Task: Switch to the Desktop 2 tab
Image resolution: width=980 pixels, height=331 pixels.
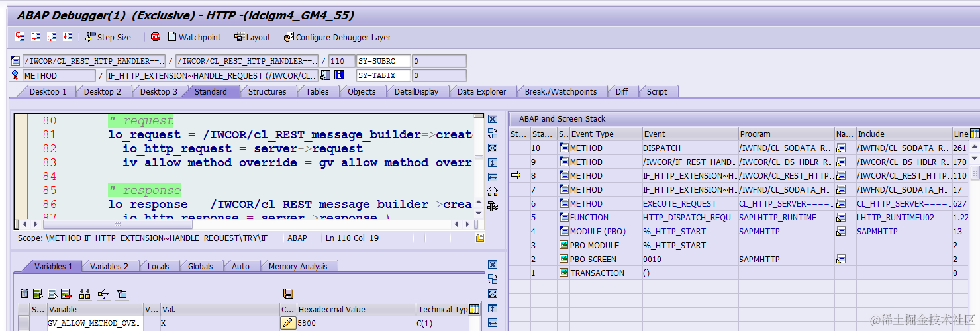Action: pyautogui.click(x=103, y=91)
